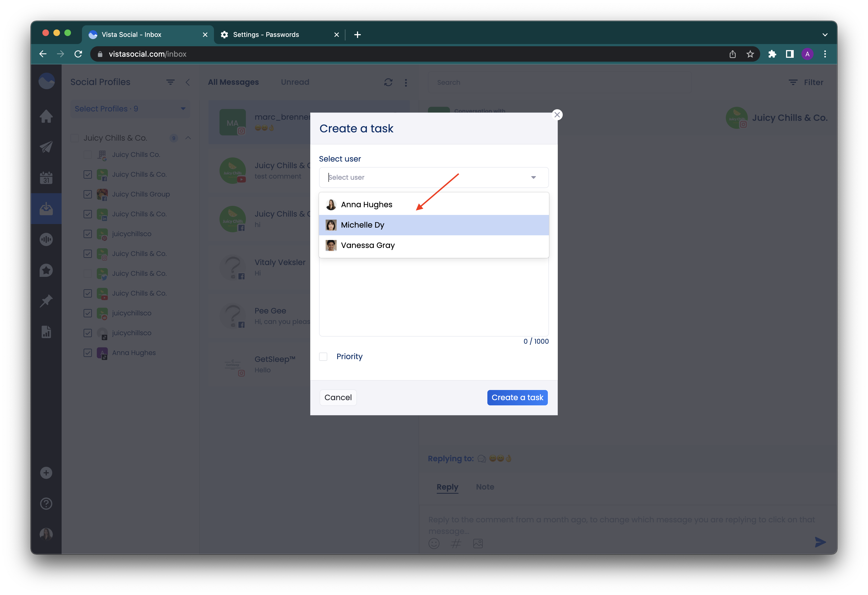
Task: Open the user avatar at sidebar bottom
Action: coord(46,534)
